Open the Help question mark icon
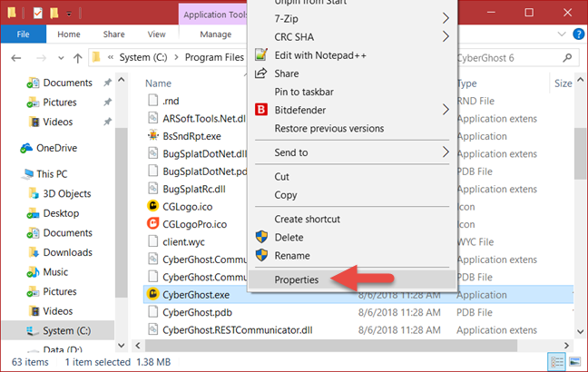 [x=578, y=34]
